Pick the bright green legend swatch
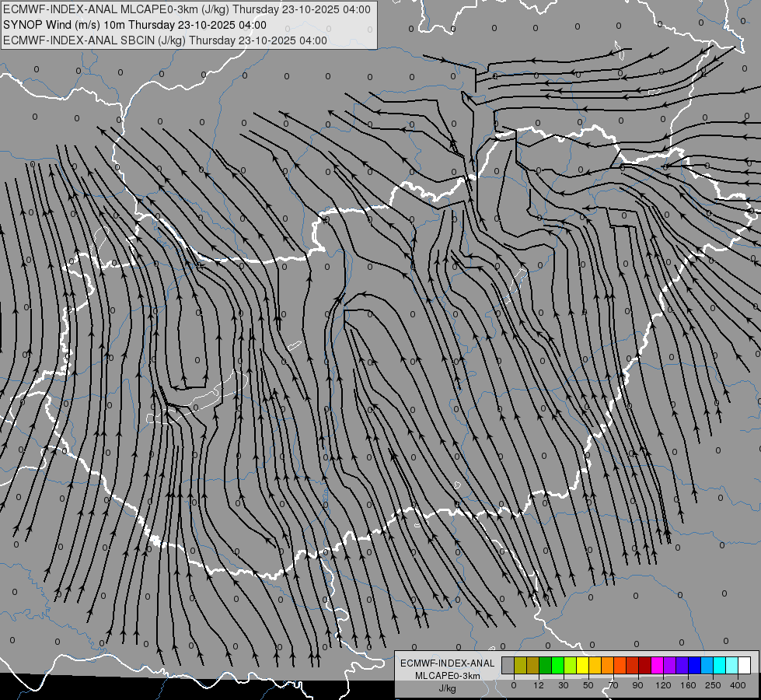Screen dimensions: 761x700 (557, 665)
